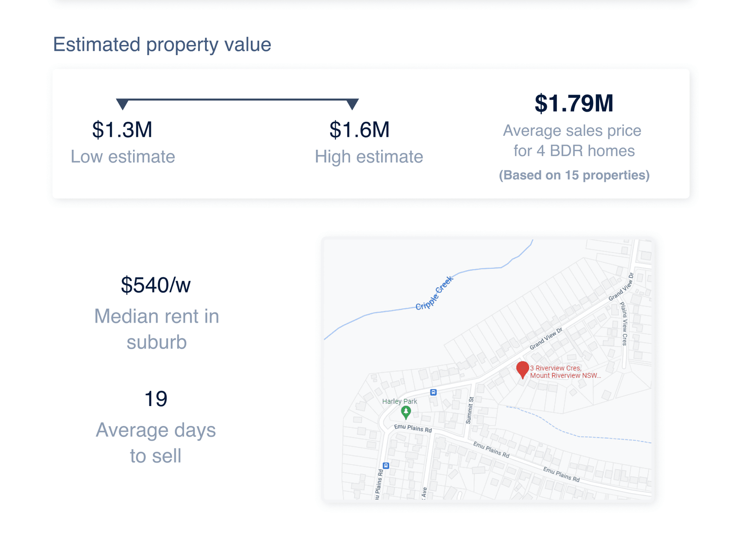This screenshot has height=560, width=742.
Task: Click the 19 average days to sell
Action: point(156,399)
